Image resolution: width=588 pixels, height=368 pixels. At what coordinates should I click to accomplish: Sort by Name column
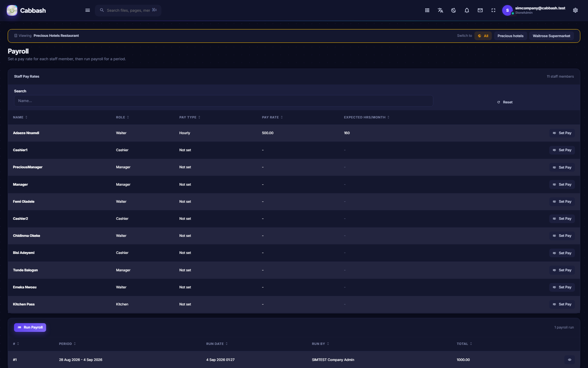[20, 117]
